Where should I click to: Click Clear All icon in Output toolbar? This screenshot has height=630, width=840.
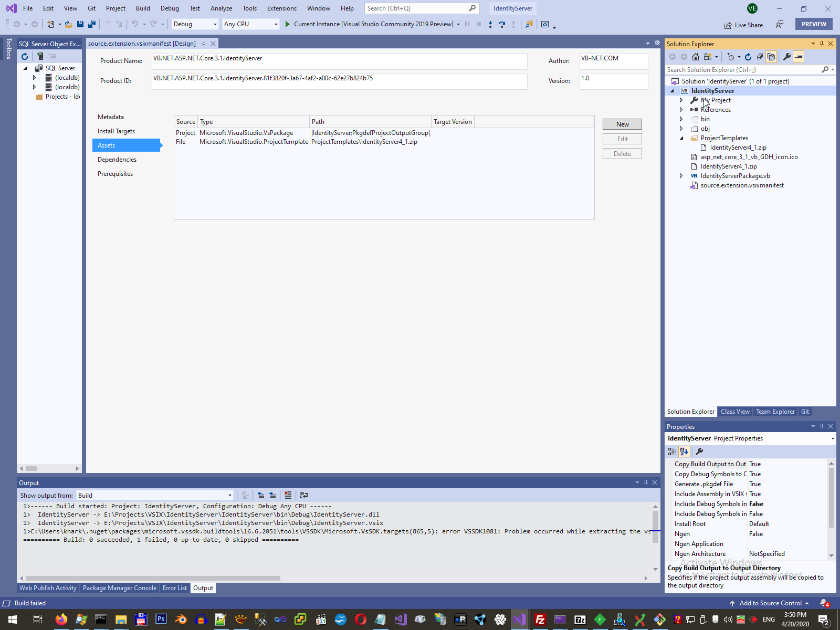click(288, 495)
